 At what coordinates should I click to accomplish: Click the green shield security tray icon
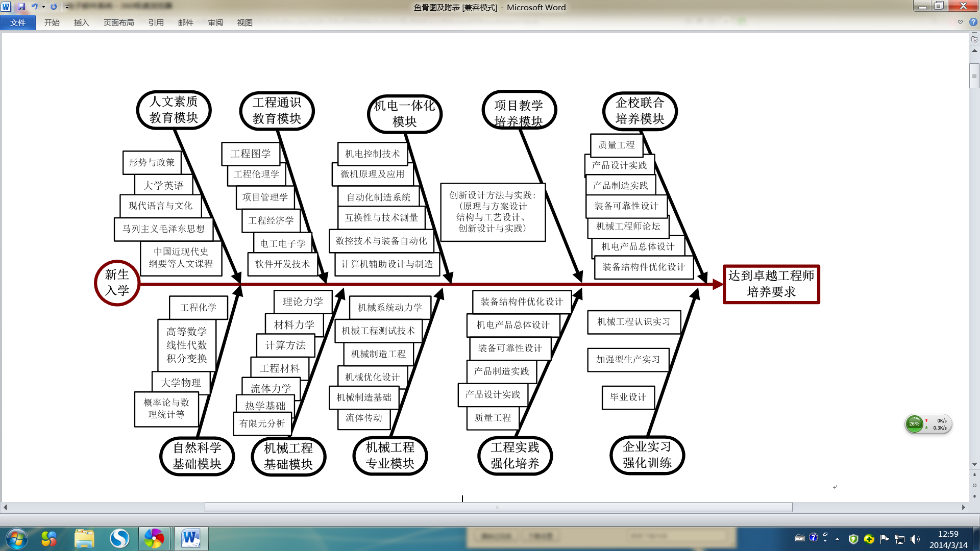(x=853, y=539)
